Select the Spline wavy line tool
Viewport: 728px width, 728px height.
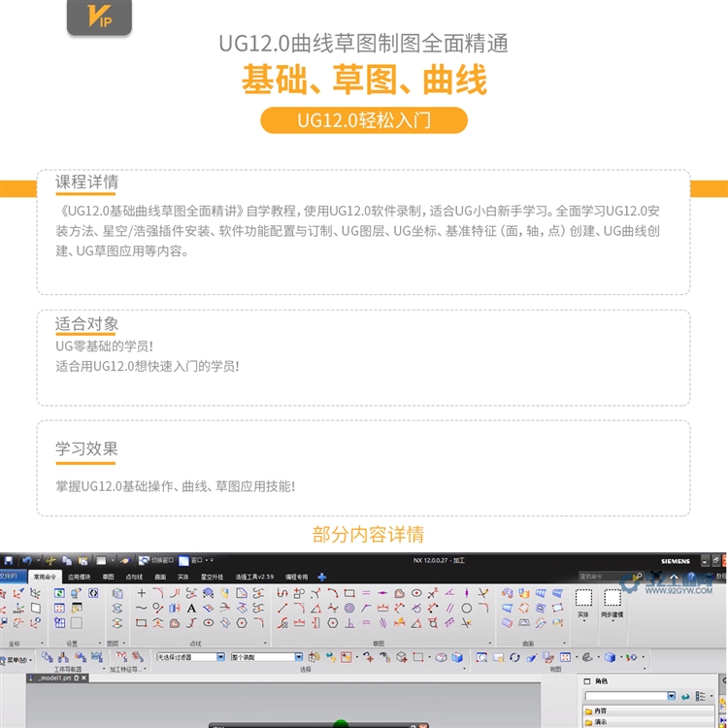pyautogui.click(x=142, y=608)
